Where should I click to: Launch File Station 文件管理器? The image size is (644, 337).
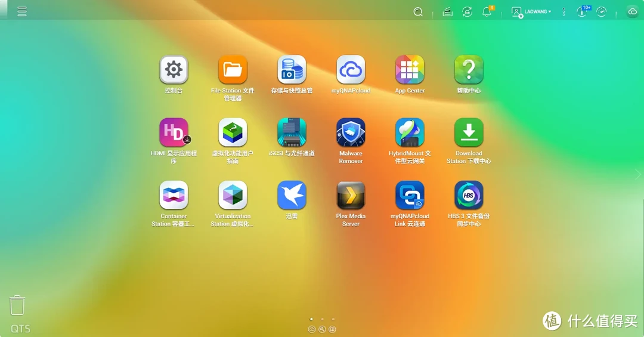tap(233, 69)
